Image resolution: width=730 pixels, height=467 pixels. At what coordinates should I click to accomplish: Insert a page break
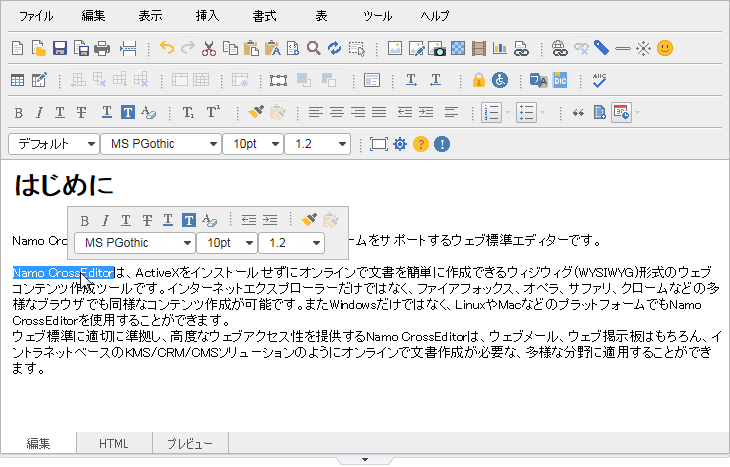click(128, 48)
